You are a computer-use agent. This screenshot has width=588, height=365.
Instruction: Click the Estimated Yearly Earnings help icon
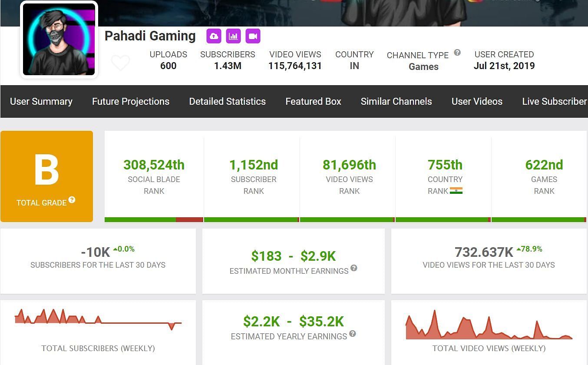point(353,334)
